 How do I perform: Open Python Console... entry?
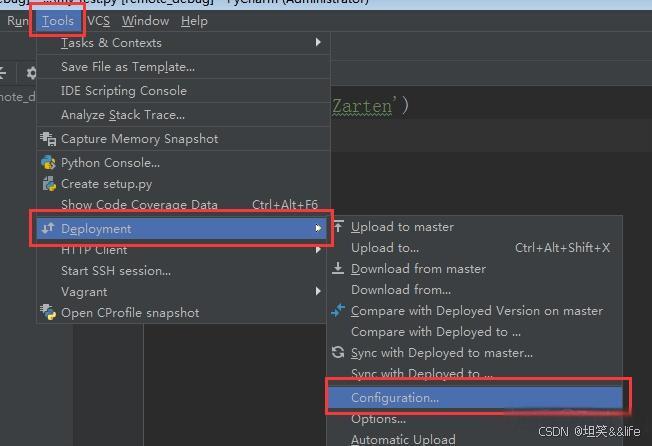point(183,163)
